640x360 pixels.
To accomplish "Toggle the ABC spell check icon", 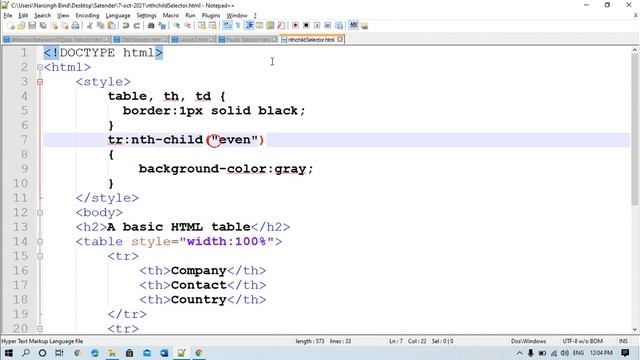I will coord(353,26).
